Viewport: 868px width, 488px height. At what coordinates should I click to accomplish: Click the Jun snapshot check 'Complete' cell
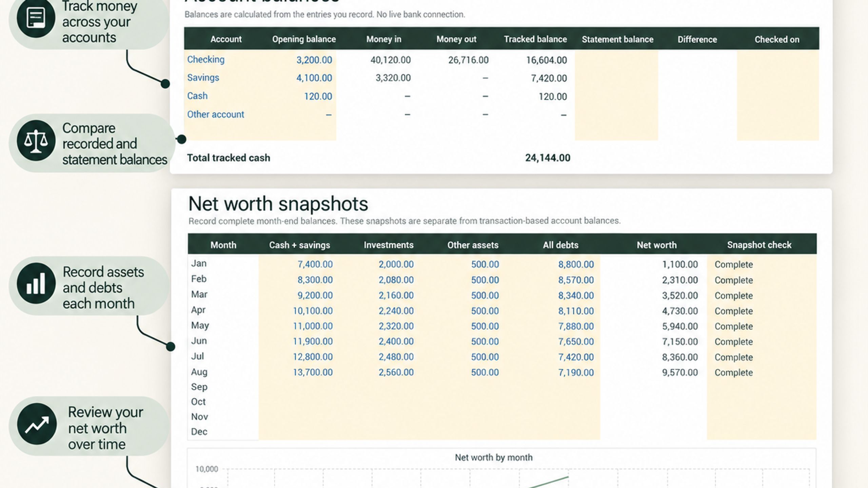pyautogui.click(x=734, y=342)
